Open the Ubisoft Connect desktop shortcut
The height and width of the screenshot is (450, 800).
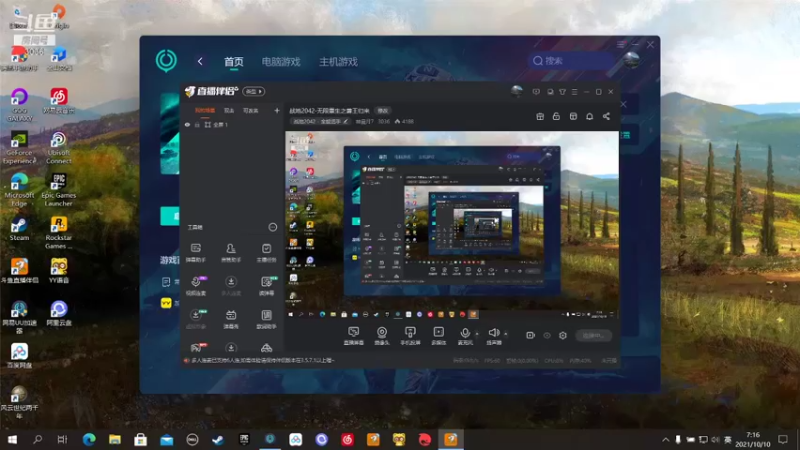[x=59, y=148]
